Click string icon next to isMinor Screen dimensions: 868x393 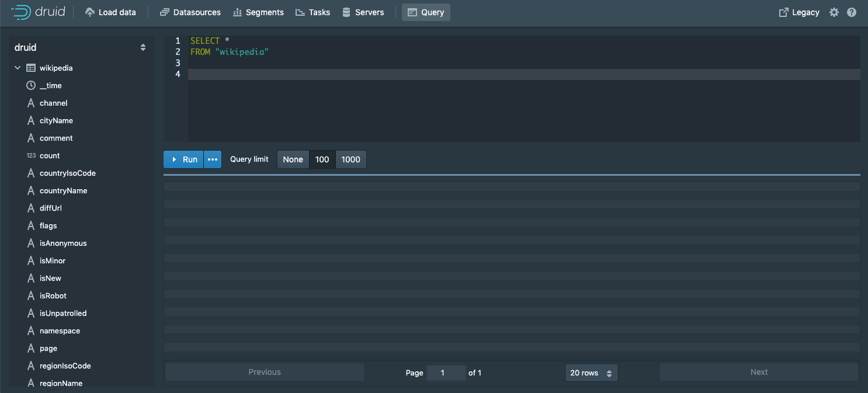31,261
